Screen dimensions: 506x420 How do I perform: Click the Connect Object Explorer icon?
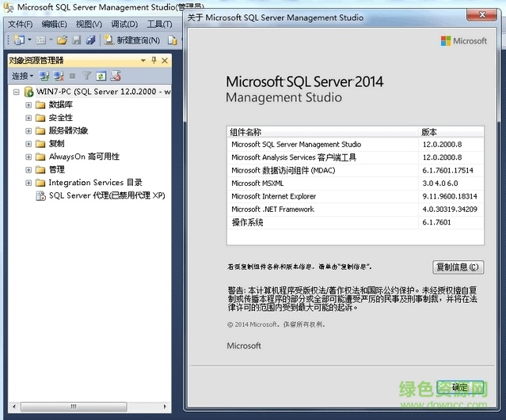44,76
